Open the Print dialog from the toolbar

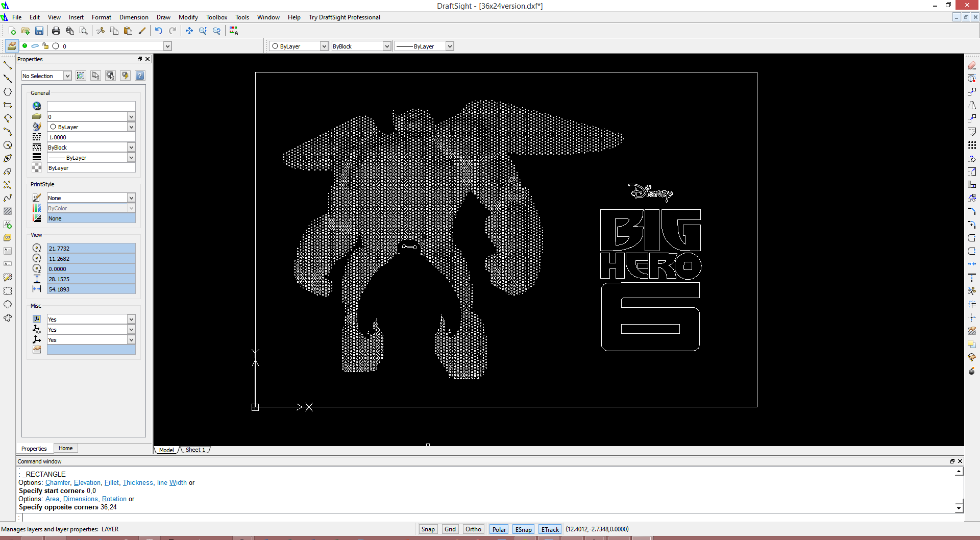(56, 31)
